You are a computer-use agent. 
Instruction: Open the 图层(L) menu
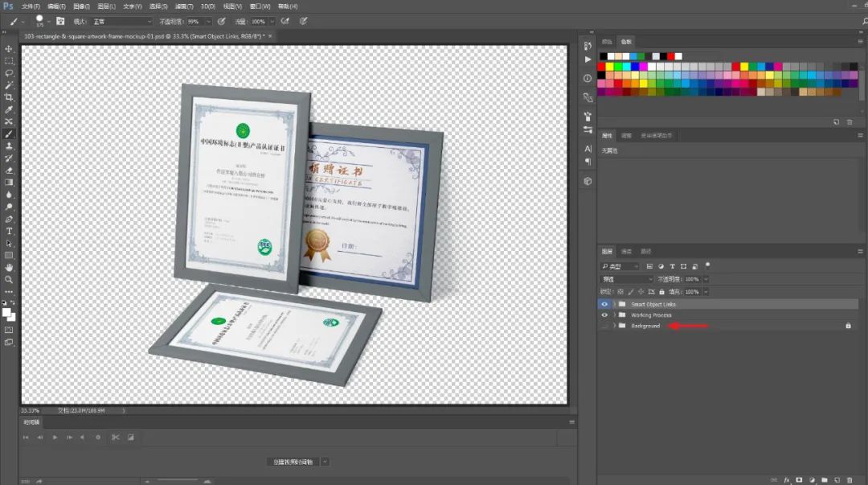106,6
